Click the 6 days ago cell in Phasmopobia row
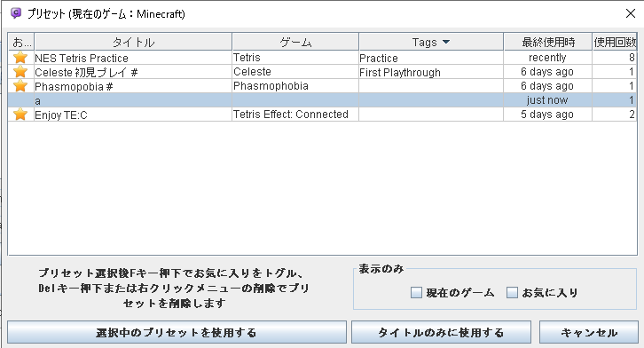 [547, 86]
